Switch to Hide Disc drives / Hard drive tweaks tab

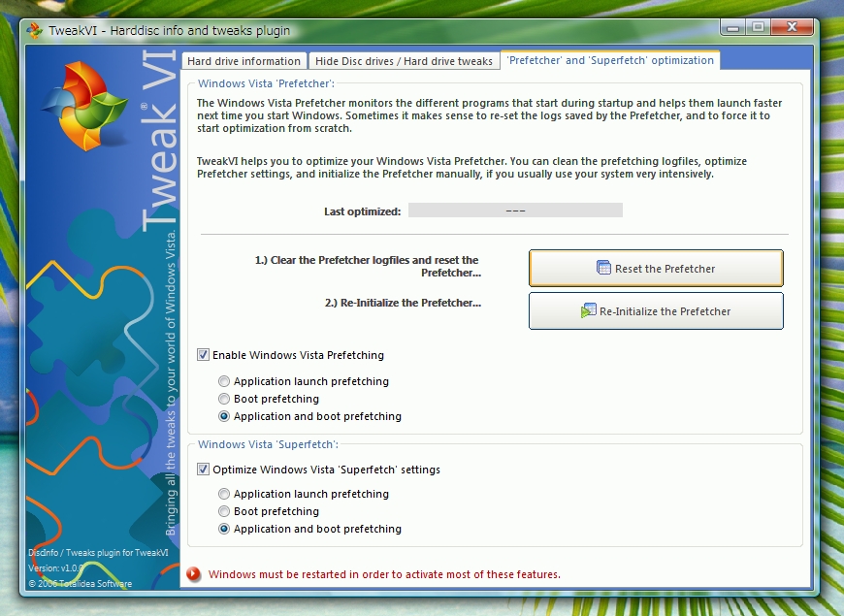(x=404, y=61)
